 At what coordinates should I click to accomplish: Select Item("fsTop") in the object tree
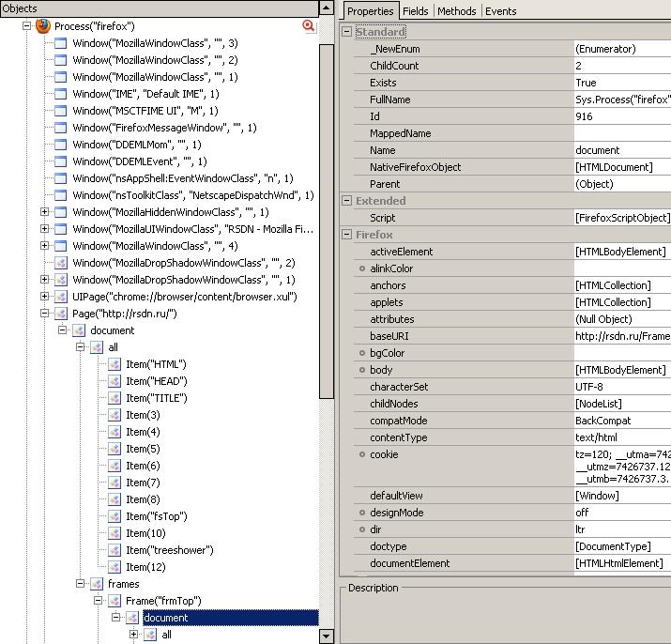tap(156, 516)
